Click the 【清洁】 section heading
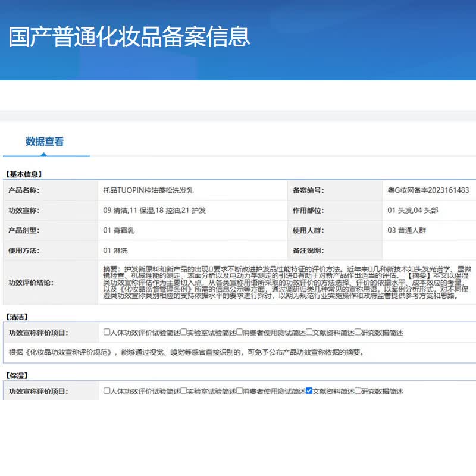The image size is (476, 476). click(17, 317)
